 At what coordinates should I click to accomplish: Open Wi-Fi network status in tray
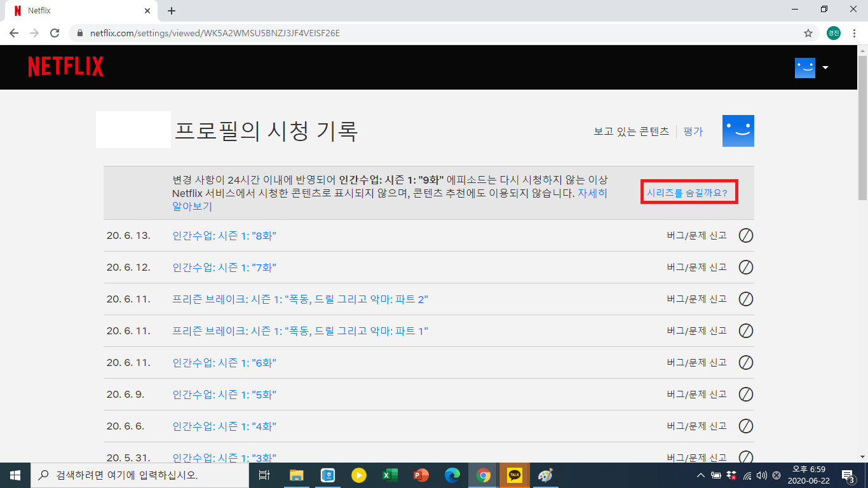coord(747,475)
